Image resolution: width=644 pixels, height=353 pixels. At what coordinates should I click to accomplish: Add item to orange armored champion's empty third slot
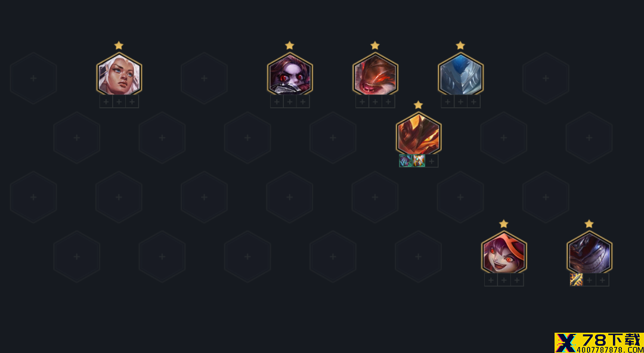pos(432,161)
